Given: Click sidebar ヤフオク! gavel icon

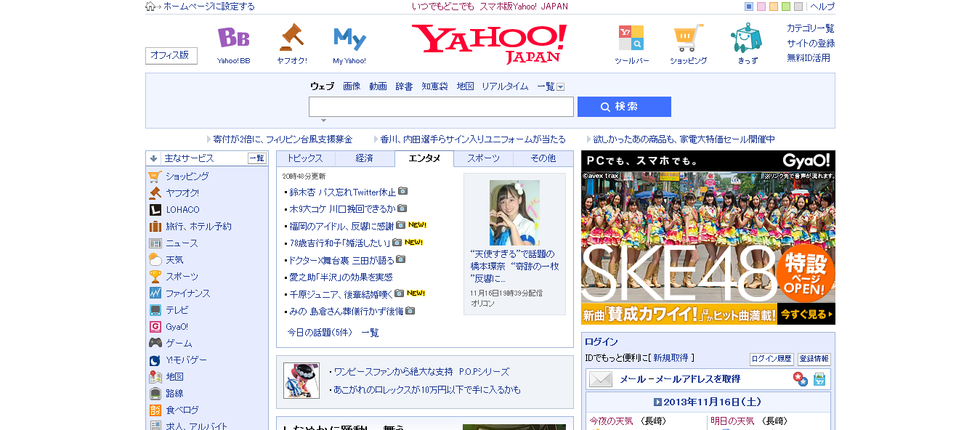Looking at the screenshot, I should point(155,193).
